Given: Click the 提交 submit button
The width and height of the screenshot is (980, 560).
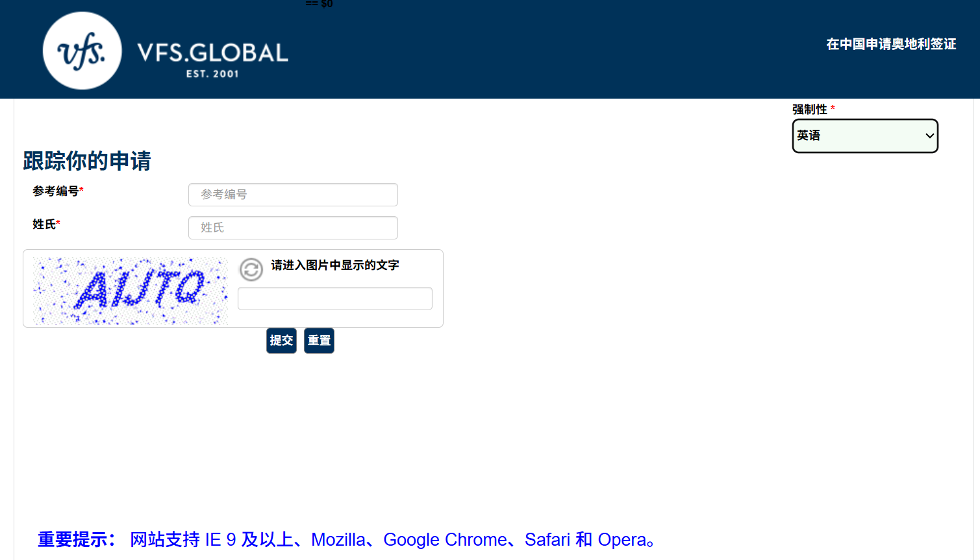Looking at the screenshot, I should (281, 341).
